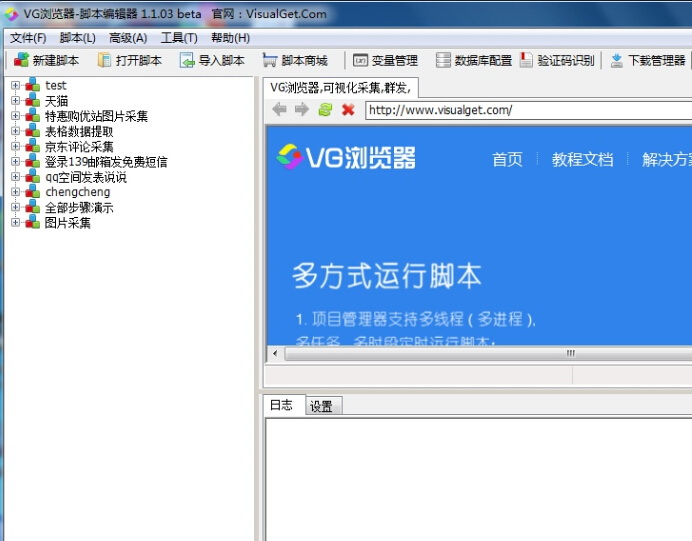Open the 高级(A) menu

128,38
